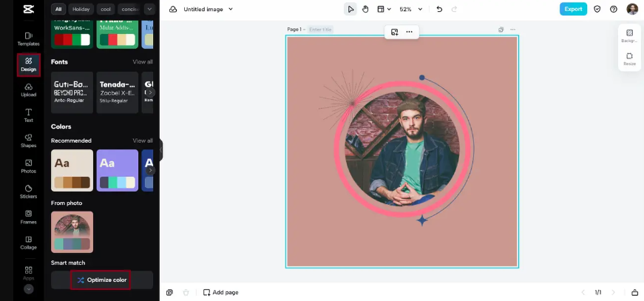Apply the Guti-Bo font pairing

pos(72,92)
